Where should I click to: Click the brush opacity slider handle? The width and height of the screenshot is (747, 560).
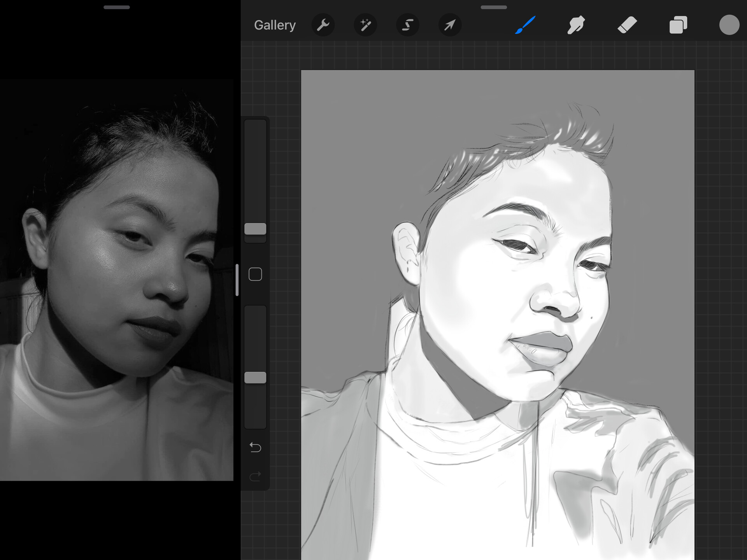255,378
